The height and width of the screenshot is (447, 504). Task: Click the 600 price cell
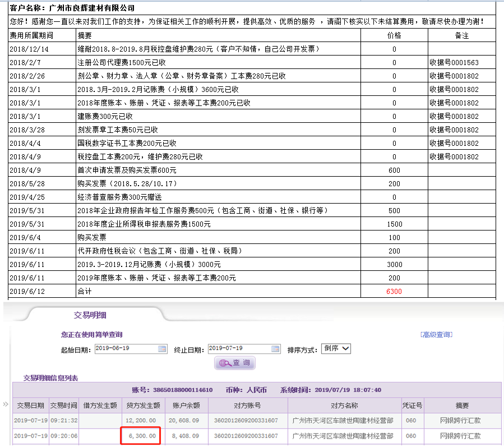(394, 170)
